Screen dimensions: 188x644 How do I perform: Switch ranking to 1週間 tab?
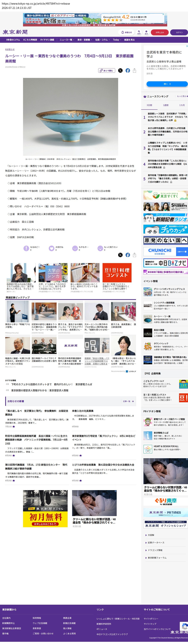166,105
